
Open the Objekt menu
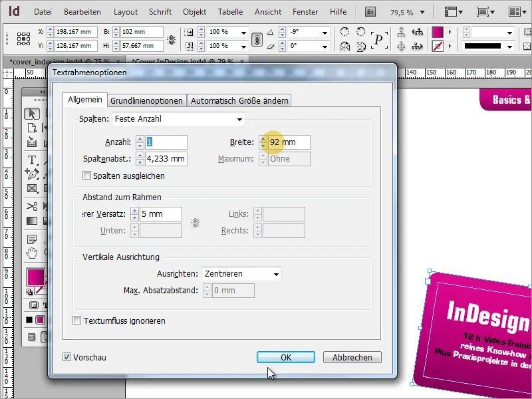(194, 12)
